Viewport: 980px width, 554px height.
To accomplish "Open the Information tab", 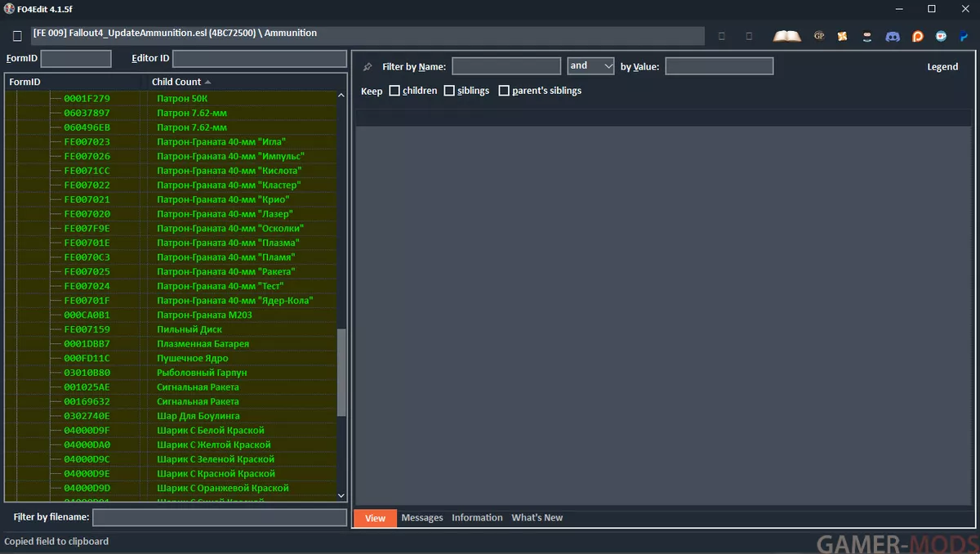I will (x=477, y=517).
